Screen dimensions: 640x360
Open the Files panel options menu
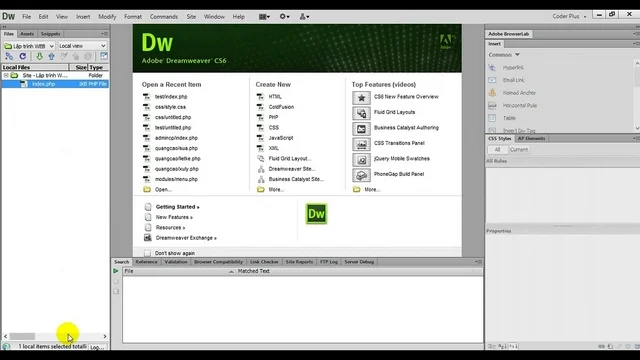coord(104,34)
